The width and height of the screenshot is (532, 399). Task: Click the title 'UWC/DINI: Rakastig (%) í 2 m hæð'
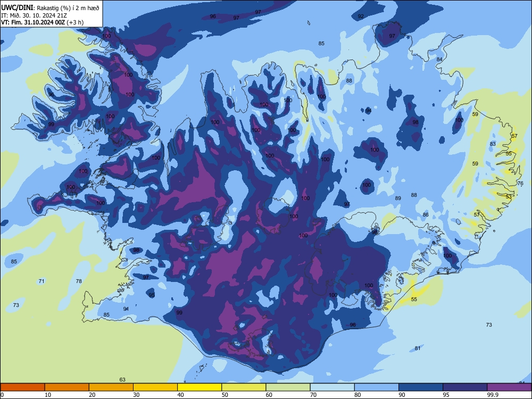tap(50, 8)
